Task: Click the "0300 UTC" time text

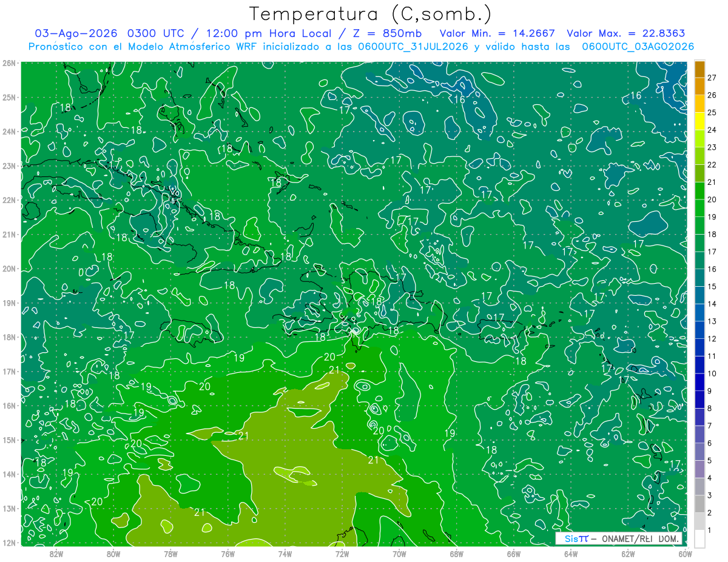Action: 155,33
